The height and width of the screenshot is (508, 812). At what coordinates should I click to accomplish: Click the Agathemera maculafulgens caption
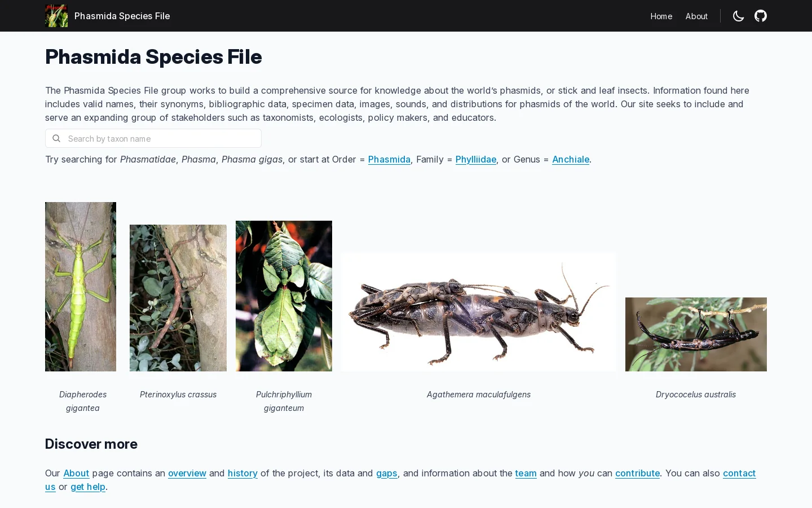479,394
